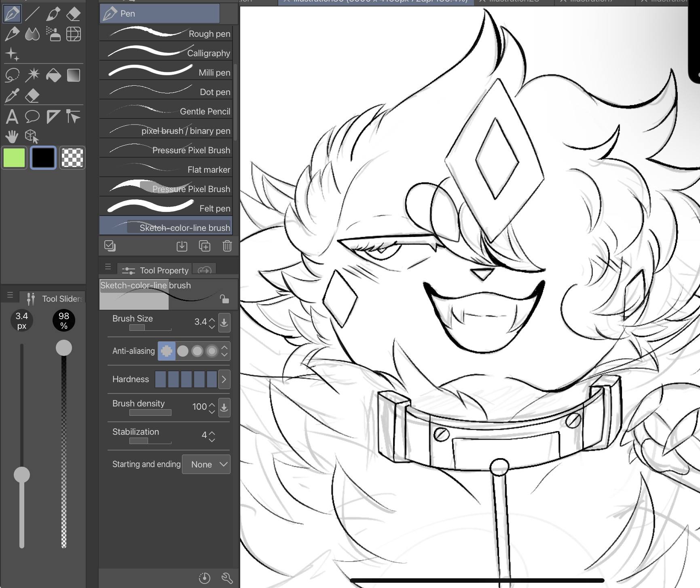Select the Auto select magic wand

point(32,75)
